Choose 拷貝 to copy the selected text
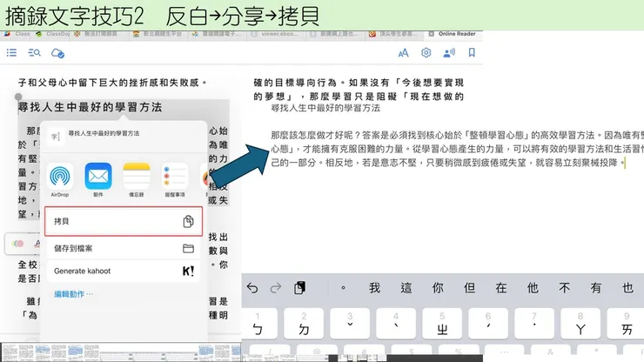The height and width of the screenshot is (362, 644). coord(124,222)
